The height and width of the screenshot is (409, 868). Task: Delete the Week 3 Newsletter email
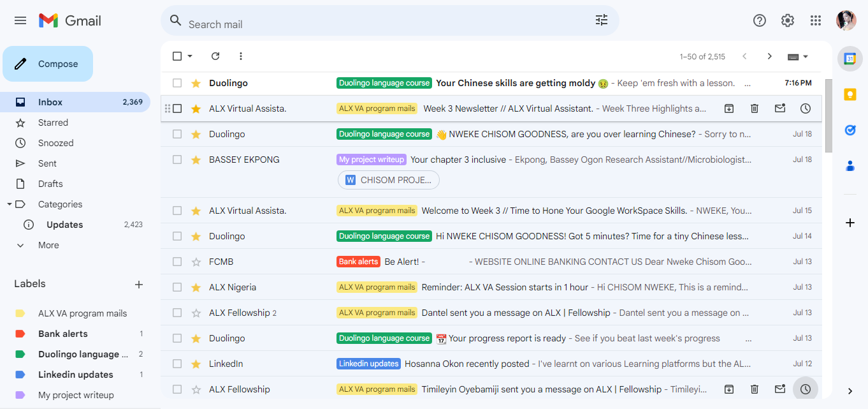tap(755, 108)
